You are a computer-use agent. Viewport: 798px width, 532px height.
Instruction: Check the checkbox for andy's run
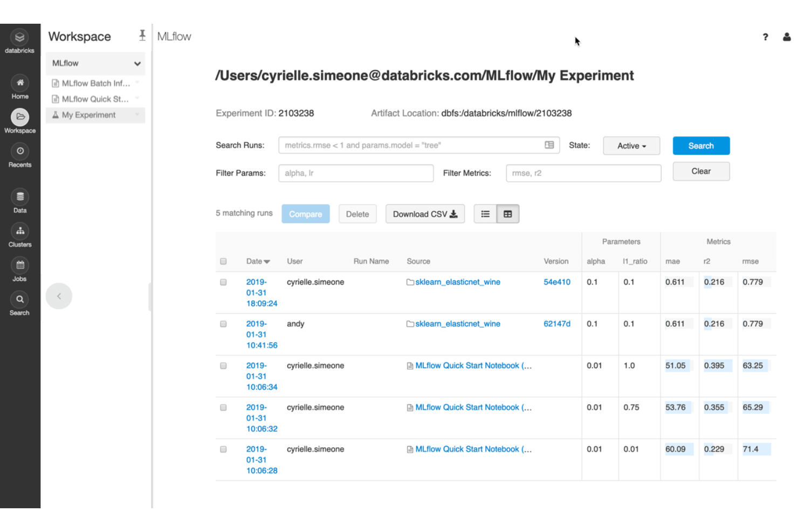[x=223, y=323]
